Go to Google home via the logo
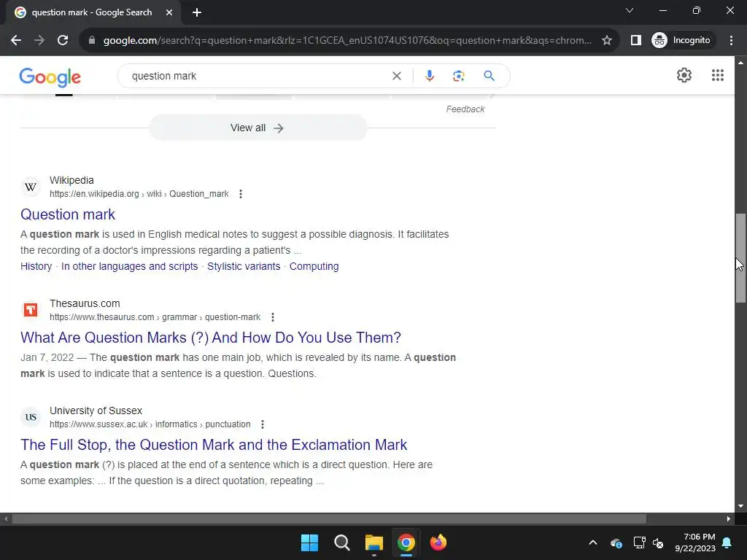Image resolution: width=747 pixels, height=560 pixels. click(x=50, y=77)
